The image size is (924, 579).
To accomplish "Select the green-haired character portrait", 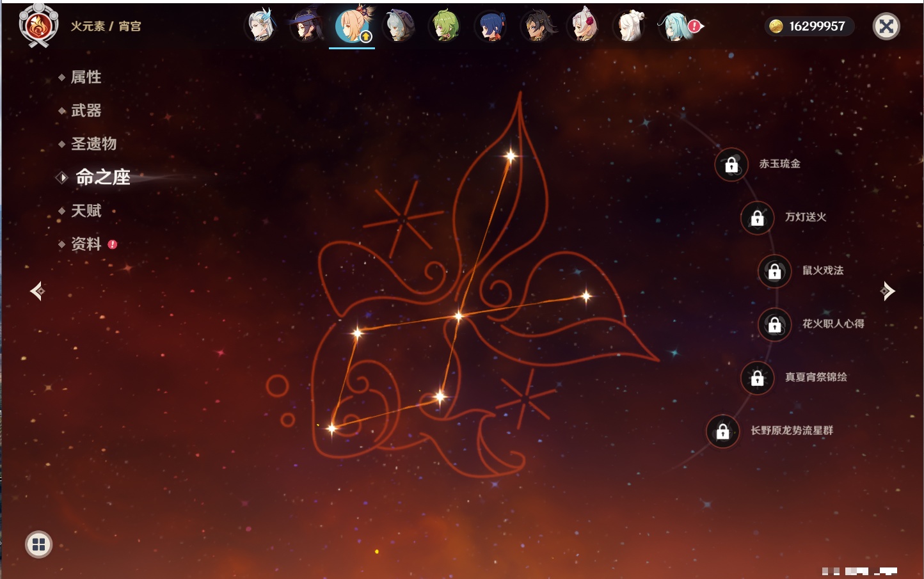I will (x=445, y=26).
